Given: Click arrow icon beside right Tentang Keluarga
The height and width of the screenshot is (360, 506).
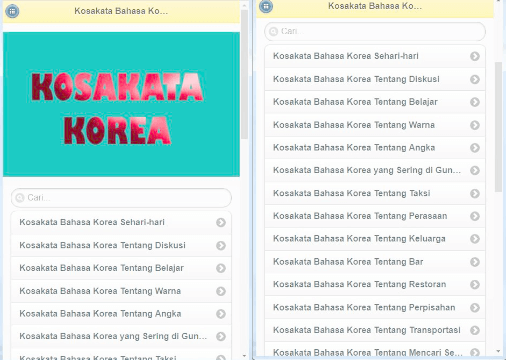Looking at the screenshot, I should click(x=475, y=239).
